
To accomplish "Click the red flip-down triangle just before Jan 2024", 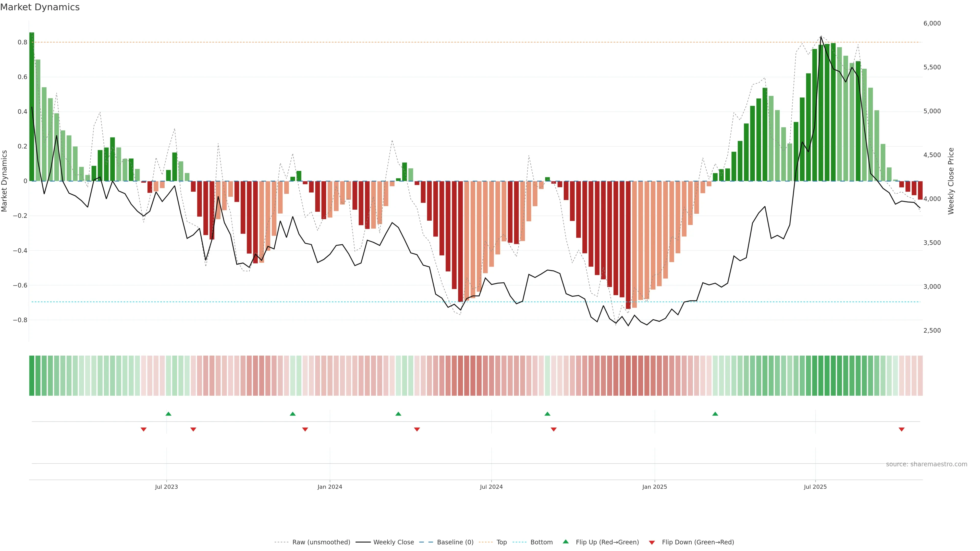I will [x=305, y=429].
